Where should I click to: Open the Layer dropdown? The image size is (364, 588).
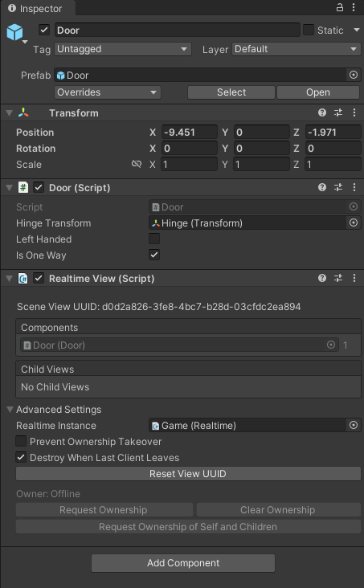pos(296,49)
